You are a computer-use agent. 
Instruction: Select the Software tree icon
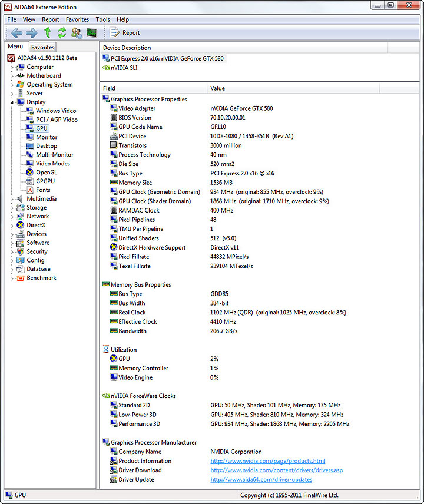click(21, 243)
